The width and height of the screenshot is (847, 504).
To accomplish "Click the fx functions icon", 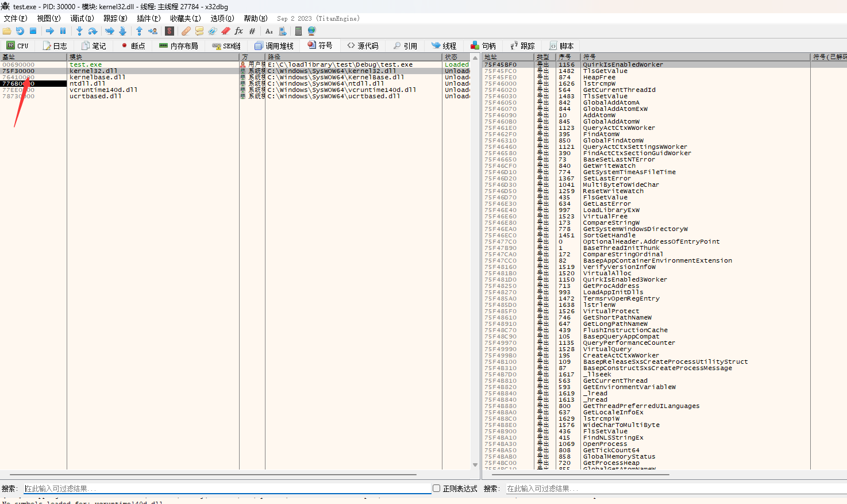I will click(238, 31).
